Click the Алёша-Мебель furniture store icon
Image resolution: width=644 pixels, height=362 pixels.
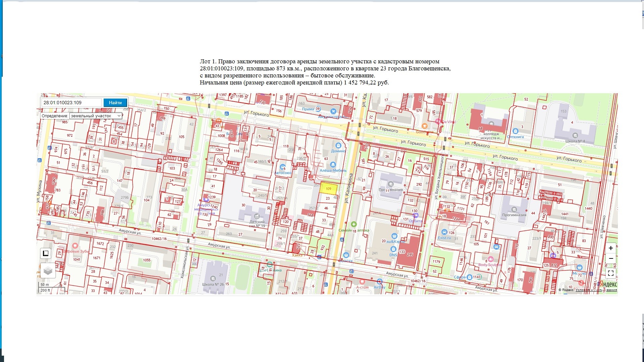tap(333, 165)
